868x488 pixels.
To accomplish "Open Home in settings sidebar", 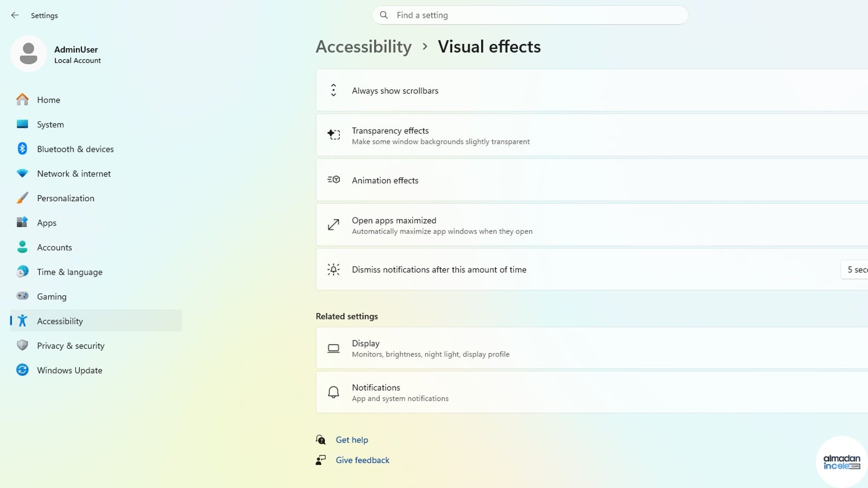I will point(96,100).
